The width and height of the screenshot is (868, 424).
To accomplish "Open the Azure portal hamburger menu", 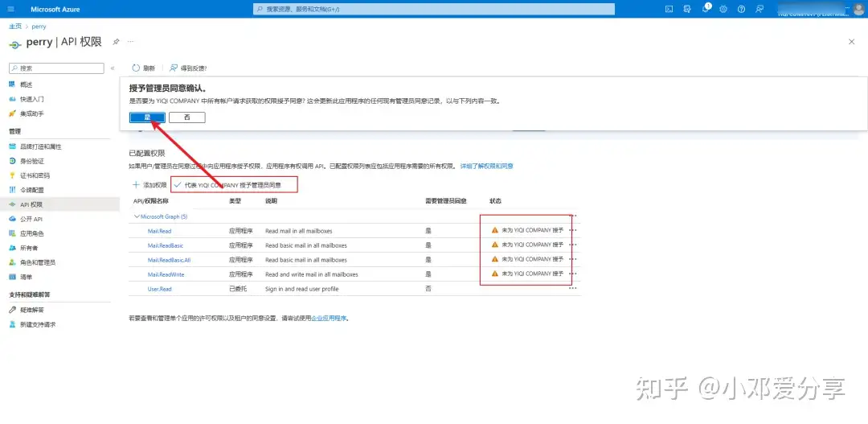I will coord(11,9).
